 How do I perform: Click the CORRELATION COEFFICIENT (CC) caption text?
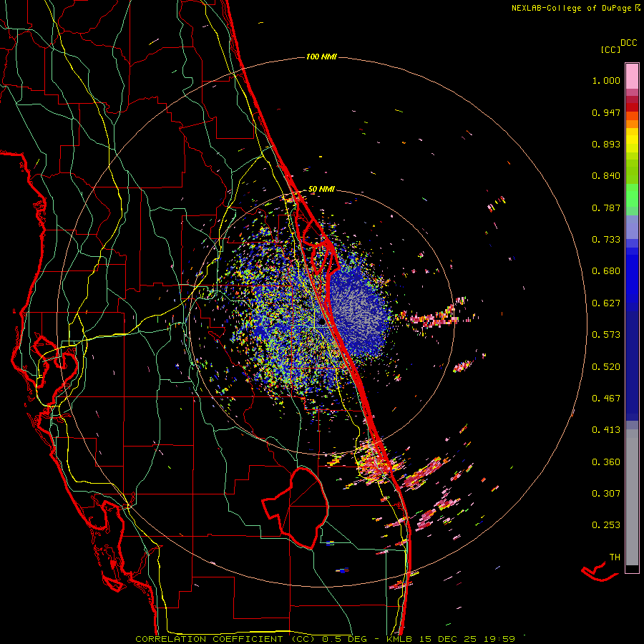(x=225, y=639)
